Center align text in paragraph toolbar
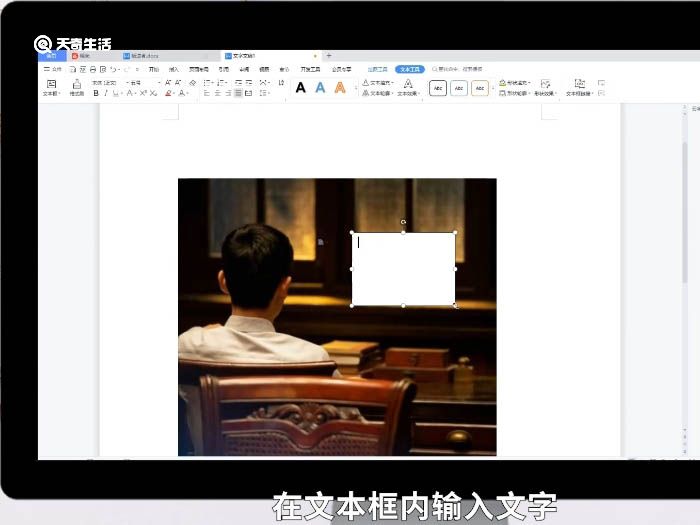 click(217, 93)
